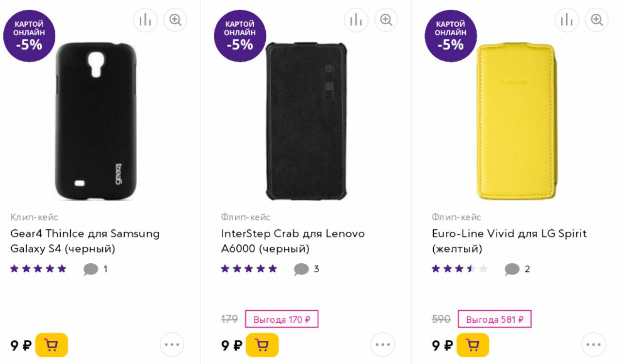Screen dimensions: 621x364
Task: Open quick view for InterStep Crab case
Action: click(386, 20)
